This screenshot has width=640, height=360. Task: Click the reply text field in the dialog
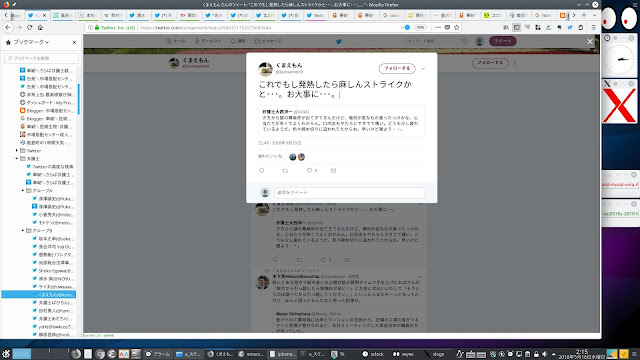(349, 193)
